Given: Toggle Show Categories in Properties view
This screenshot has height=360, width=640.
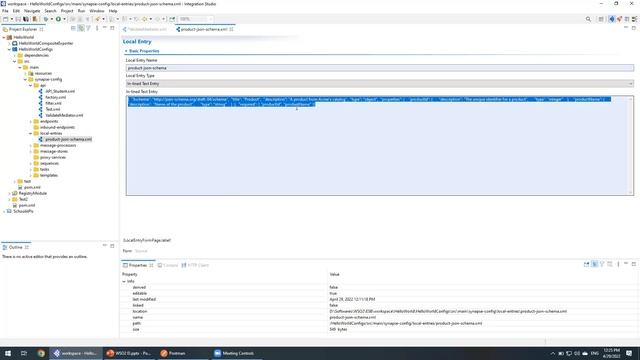Looking at the screenshot, I should [595, 264].
